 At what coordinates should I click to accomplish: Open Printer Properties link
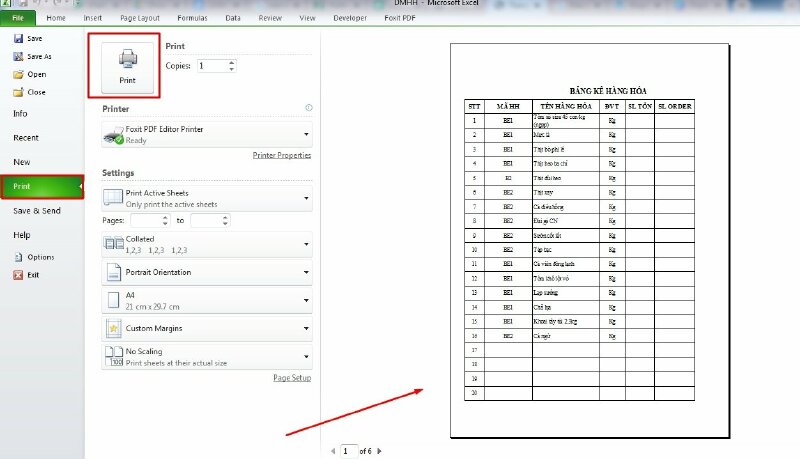tap(282, 155)
